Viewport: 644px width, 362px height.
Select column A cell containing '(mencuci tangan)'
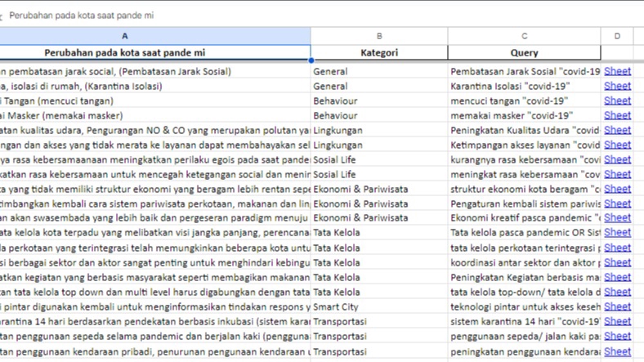(x=155, y=101)
